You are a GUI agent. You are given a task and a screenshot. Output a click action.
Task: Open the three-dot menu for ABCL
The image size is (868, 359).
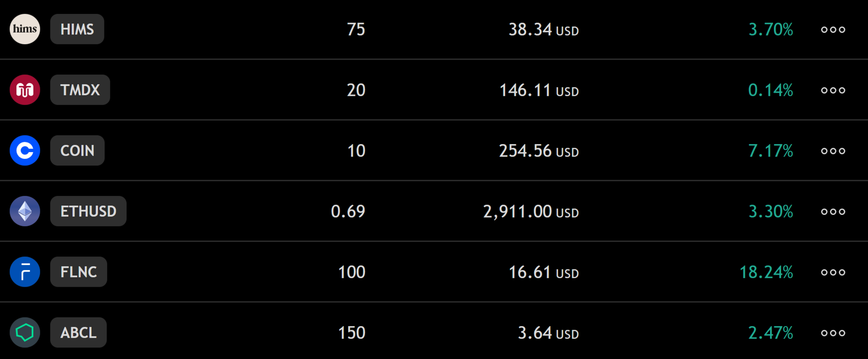tap(833, 332)
